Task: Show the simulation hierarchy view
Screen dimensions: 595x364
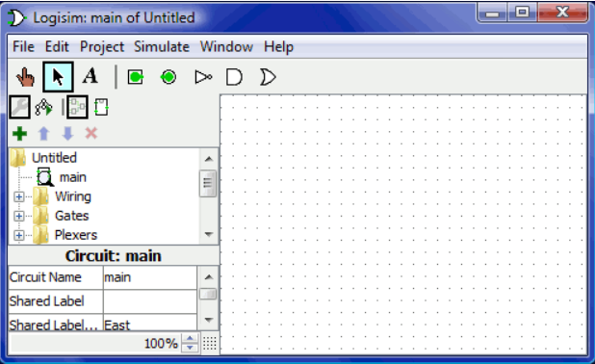Action: [x=43, y=108]
